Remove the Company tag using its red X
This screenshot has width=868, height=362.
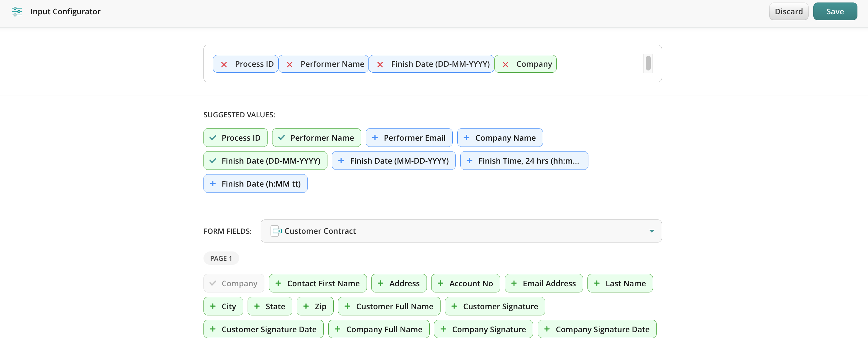(x=505, y=64)
